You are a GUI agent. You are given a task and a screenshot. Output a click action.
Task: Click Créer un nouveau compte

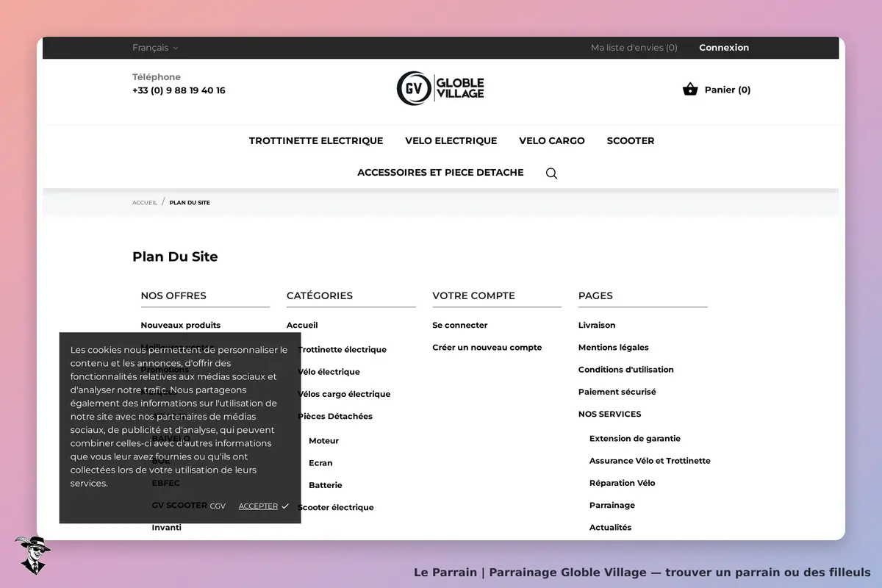(487, 348)
